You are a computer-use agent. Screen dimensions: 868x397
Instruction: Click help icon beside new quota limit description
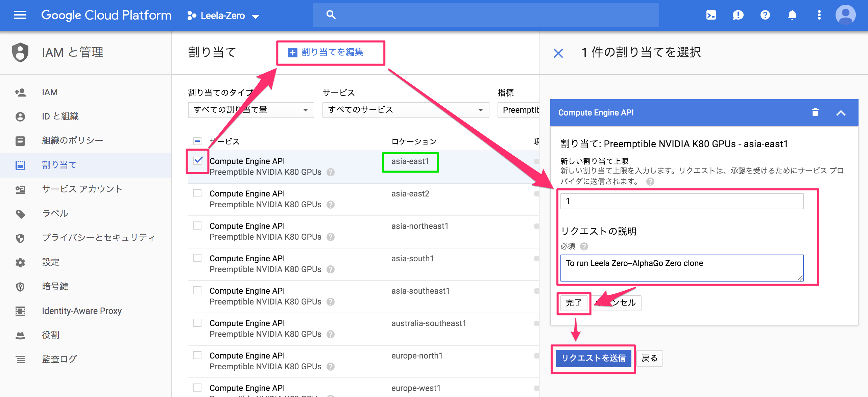(x=650, y=182)
